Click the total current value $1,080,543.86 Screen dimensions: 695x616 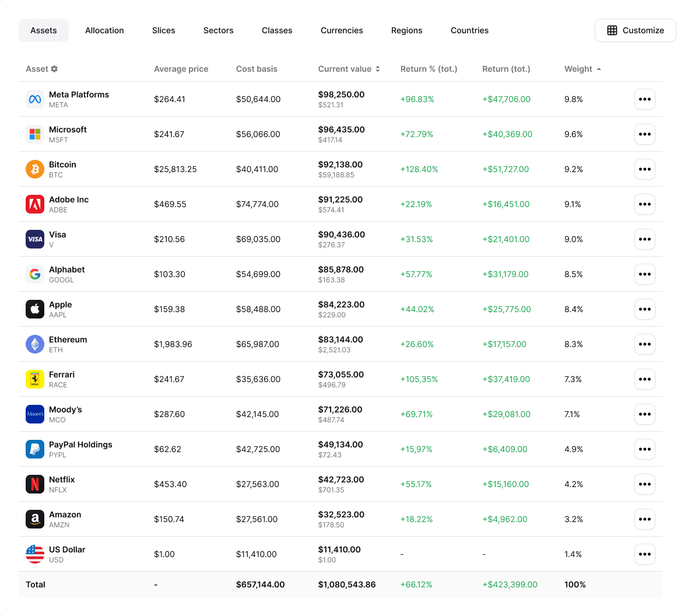click(x=347, y=585)
